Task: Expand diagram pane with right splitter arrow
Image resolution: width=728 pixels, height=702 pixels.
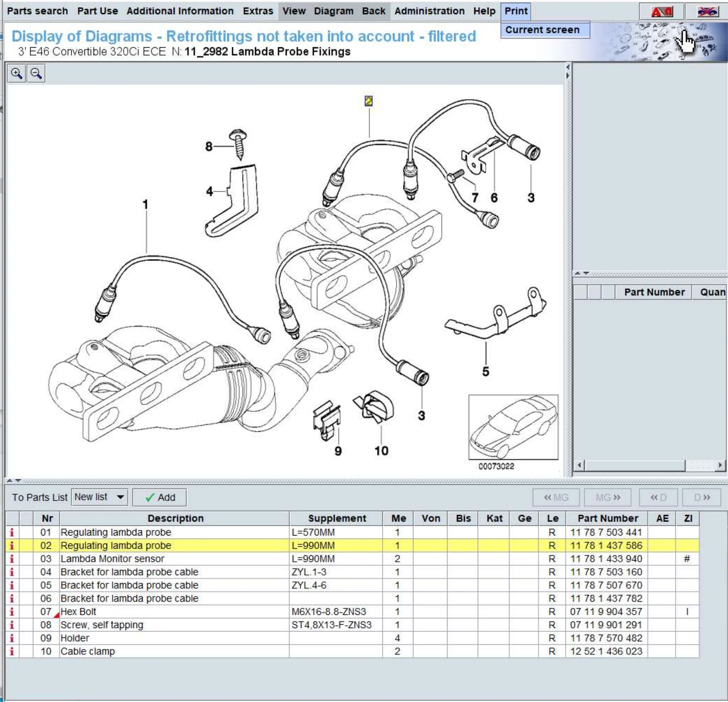Action: pos(568,76)
